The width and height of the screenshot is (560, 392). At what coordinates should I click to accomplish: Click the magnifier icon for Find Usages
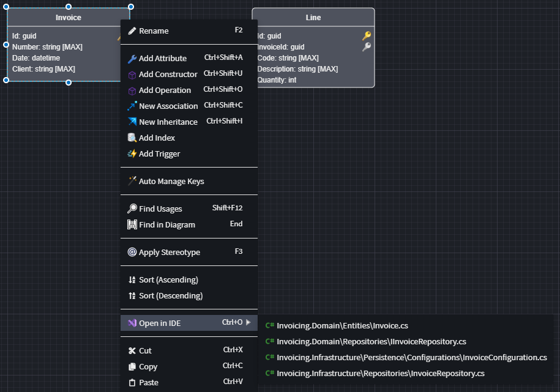[x=132, y=209]
